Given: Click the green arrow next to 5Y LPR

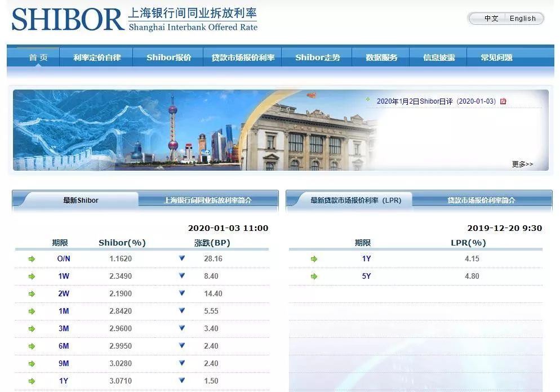Looking at the screenshot, I should [x=314, y=277].
